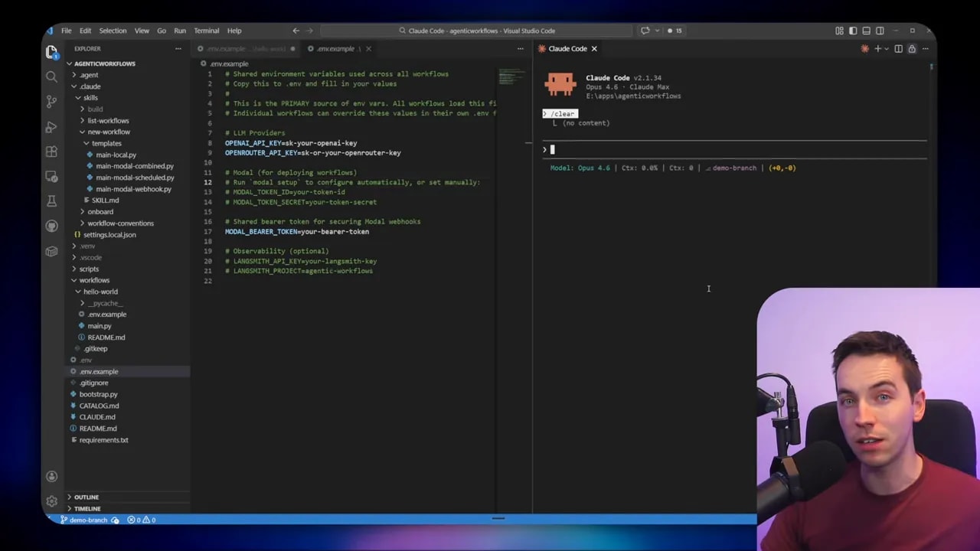The height and width of the screenshot is (551, 980).
Task: Toggle the bottom panel visibility
Action: click(x=866, y=31)
